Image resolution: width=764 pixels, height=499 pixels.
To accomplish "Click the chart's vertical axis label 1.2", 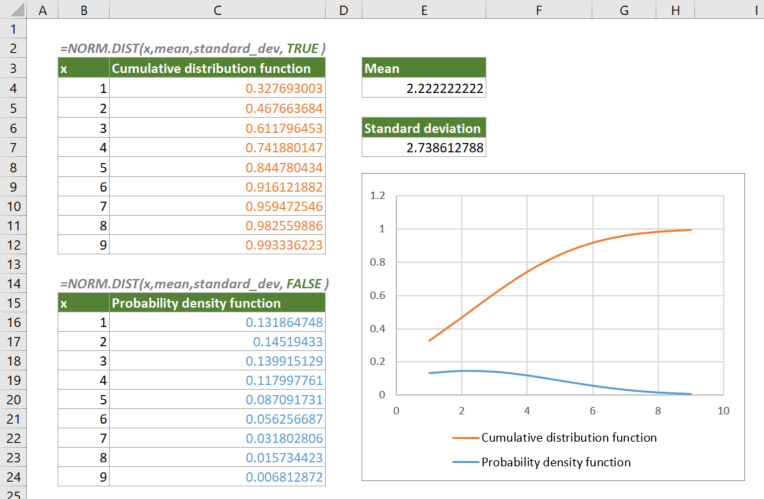I will tap(378, 196).
